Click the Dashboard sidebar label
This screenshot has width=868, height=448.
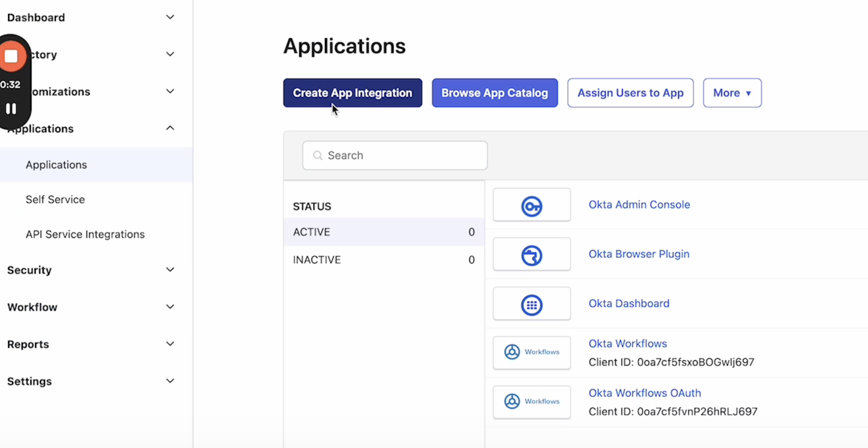pos(36,18)
